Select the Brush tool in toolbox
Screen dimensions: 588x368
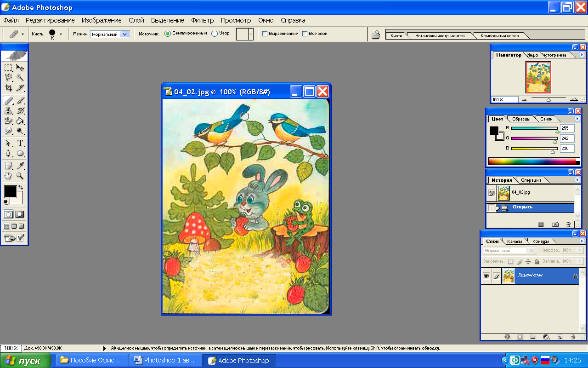(20, 100)
